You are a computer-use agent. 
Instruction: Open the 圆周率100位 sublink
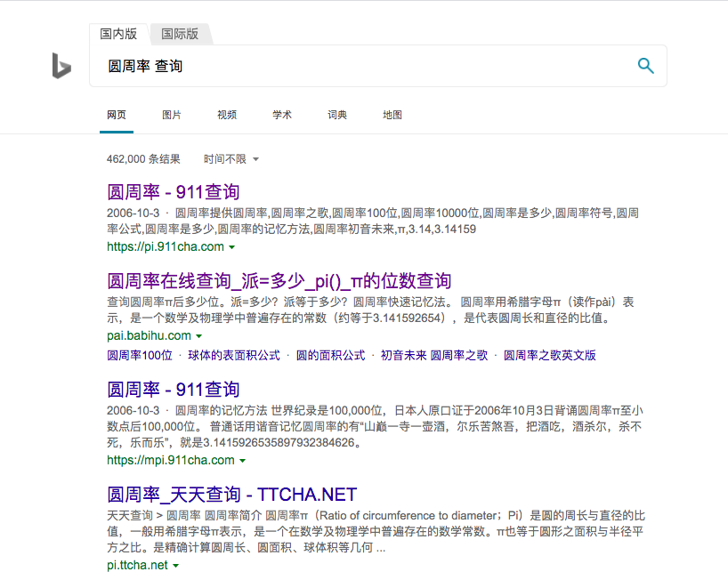coord(140,356)
